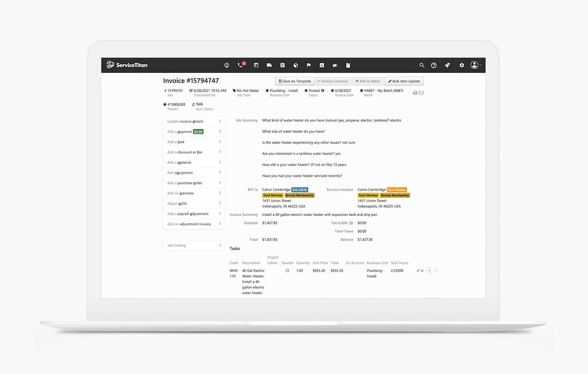Click the search magnifier icon
588x374 pixels.
pos(422,65)
